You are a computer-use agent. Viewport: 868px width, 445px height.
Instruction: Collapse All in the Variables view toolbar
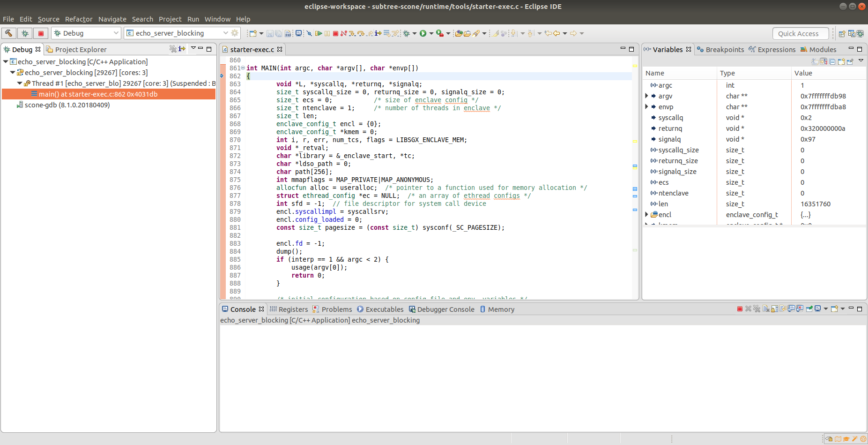tap(832, 61)
